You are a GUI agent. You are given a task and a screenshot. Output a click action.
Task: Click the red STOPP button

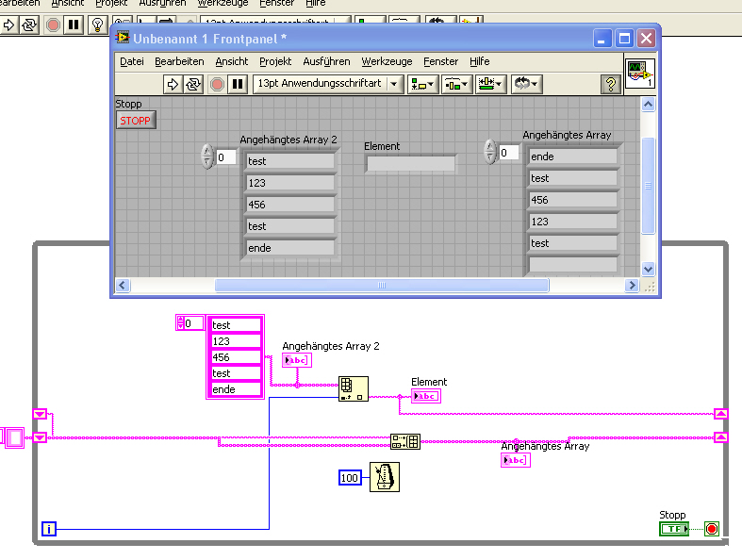[136, 121]
